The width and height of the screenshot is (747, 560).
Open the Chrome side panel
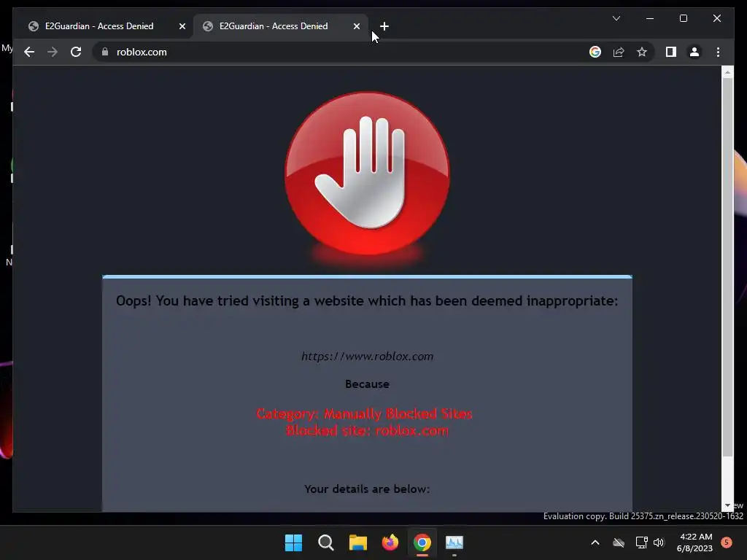671,52
